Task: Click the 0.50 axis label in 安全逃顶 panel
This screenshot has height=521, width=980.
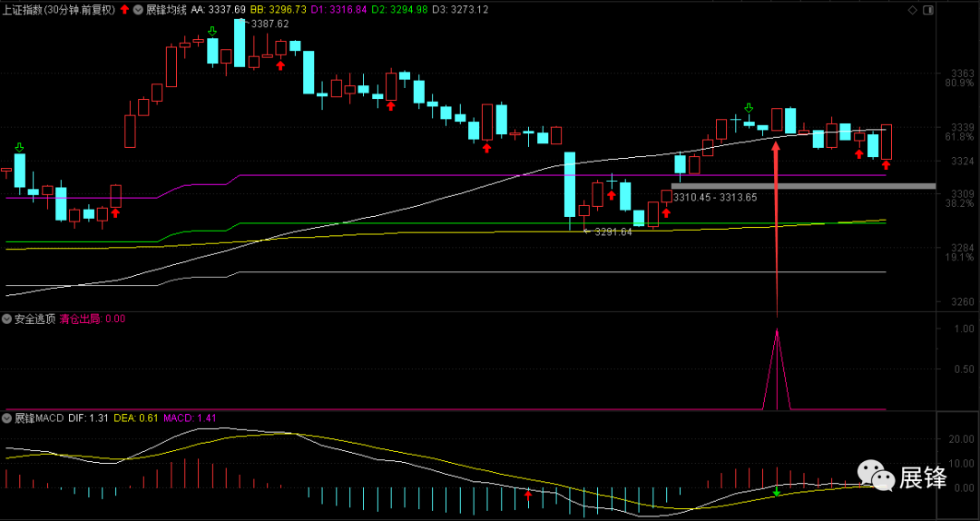Action: click(963, 369)
